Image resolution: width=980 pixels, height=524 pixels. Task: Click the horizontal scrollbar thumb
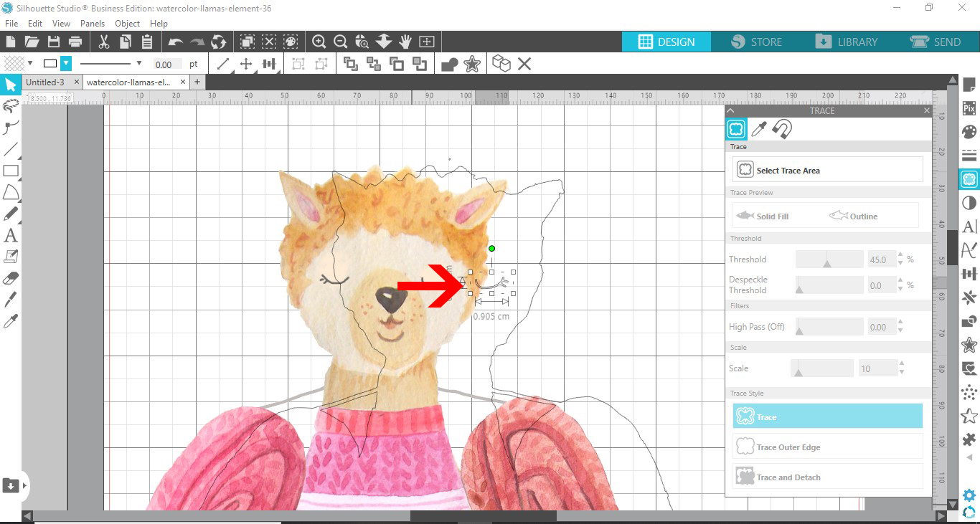(483, 516)
